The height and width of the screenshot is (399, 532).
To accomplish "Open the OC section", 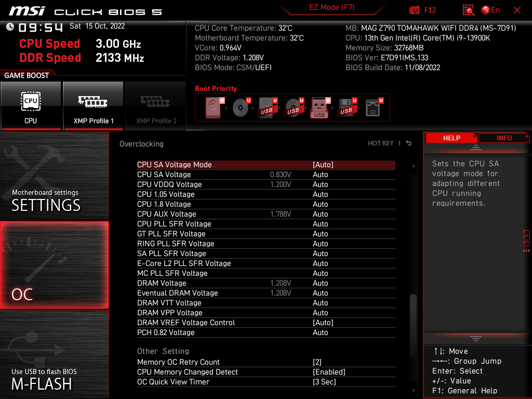I will click(x=54, y=265).
